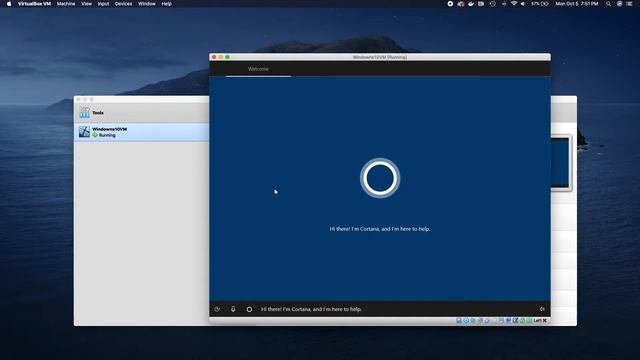
Task: Open the Apple menu
Action: pos(9,4)
